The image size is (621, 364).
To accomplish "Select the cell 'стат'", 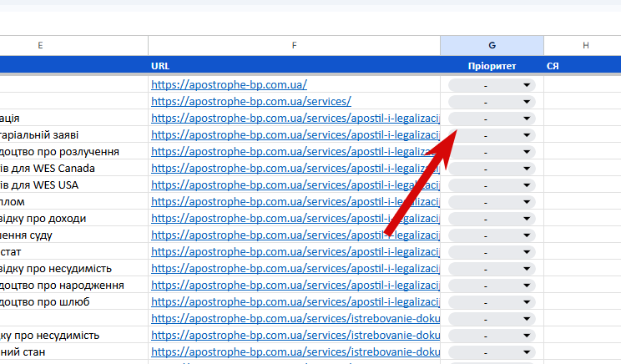I will [74, 252].
